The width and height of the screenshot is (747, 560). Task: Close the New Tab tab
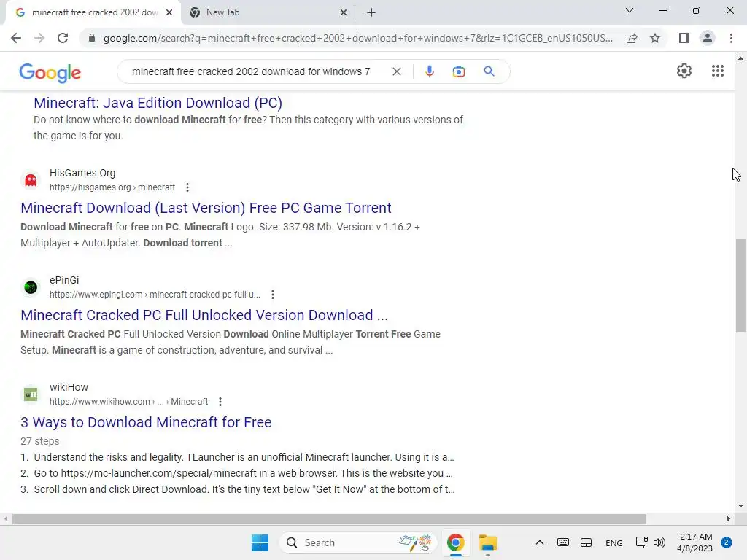[x=344, y=12]
